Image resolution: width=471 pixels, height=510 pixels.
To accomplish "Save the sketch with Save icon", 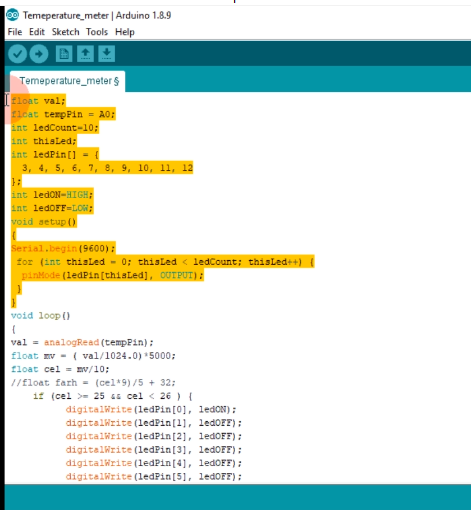I will (x=107, y=54).
